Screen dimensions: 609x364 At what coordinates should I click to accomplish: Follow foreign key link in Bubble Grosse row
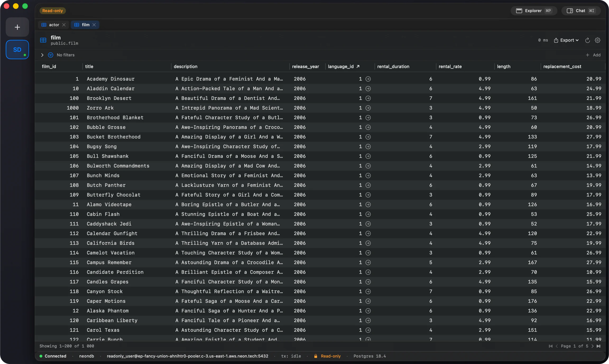click(368, 127)
